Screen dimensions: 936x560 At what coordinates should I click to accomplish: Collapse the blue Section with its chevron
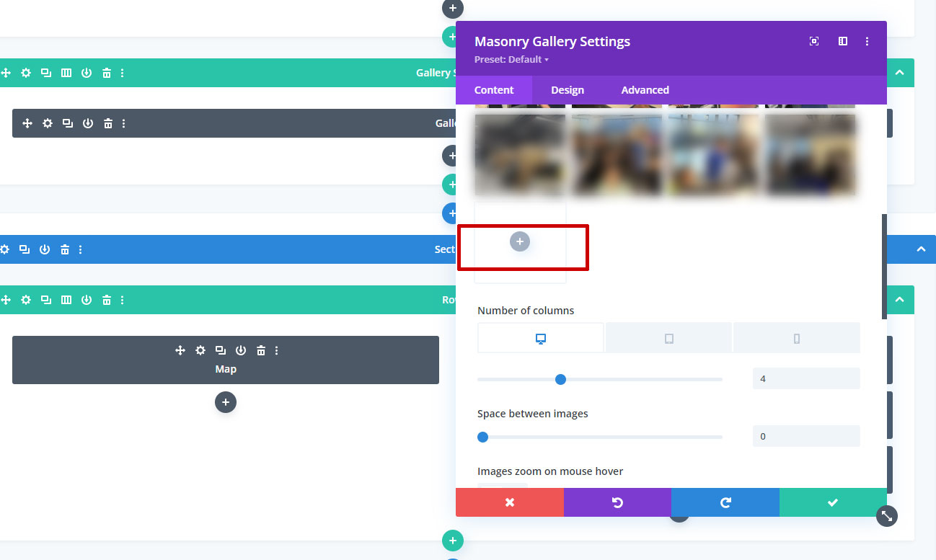[x=921, y=249]
